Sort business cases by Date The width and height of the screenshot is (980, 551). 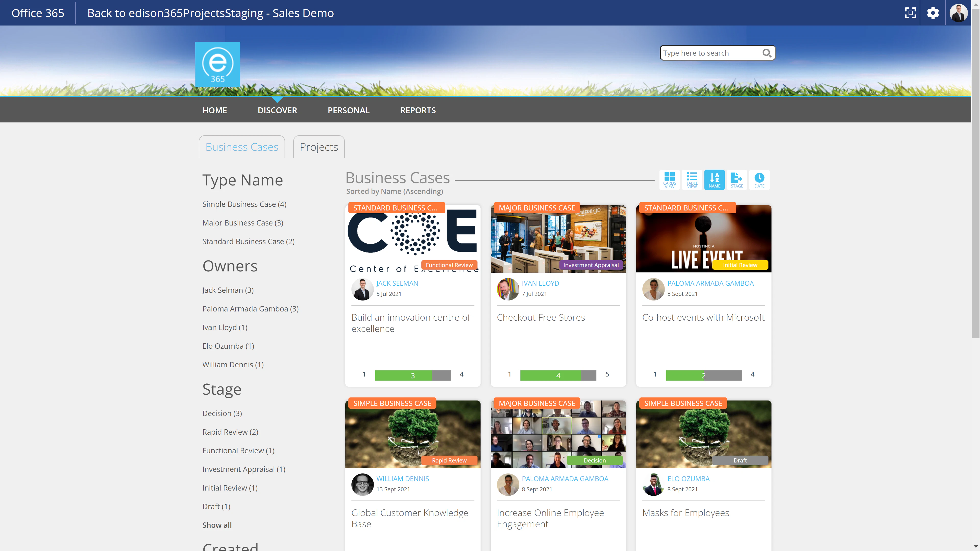tap(759, 180)
